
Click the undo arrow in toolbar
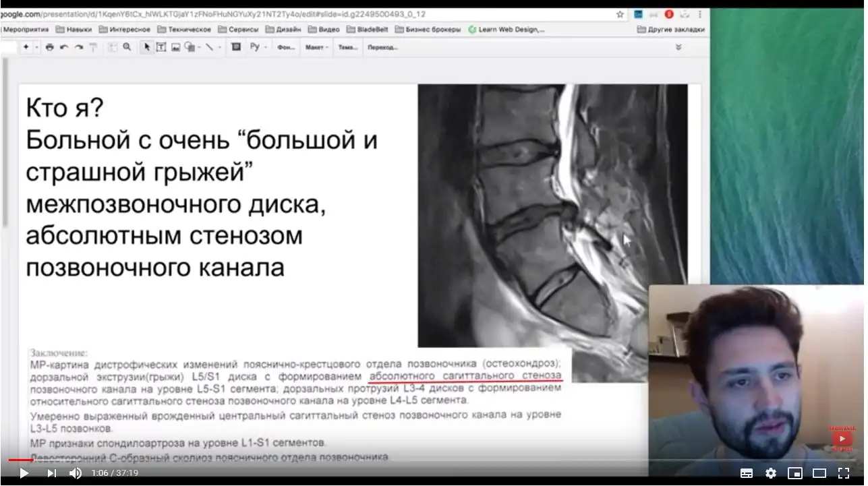pyautogui.click(x=64, y=47)
